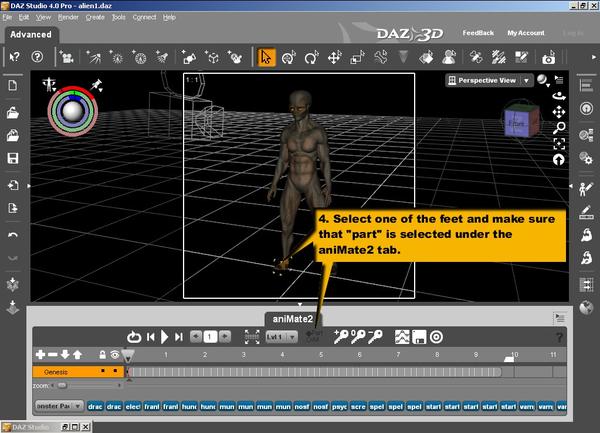The width and height of the screenshot is (600, 433).
Task: Select the Node Selection arrow tool
Action: tap(266, 57)
